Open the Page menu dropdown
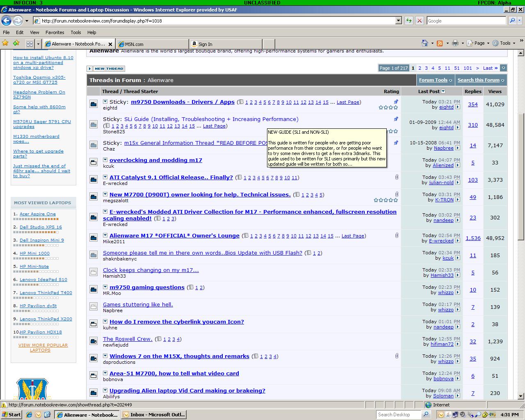This screenshot has width=525, height=420. point(488,43)
